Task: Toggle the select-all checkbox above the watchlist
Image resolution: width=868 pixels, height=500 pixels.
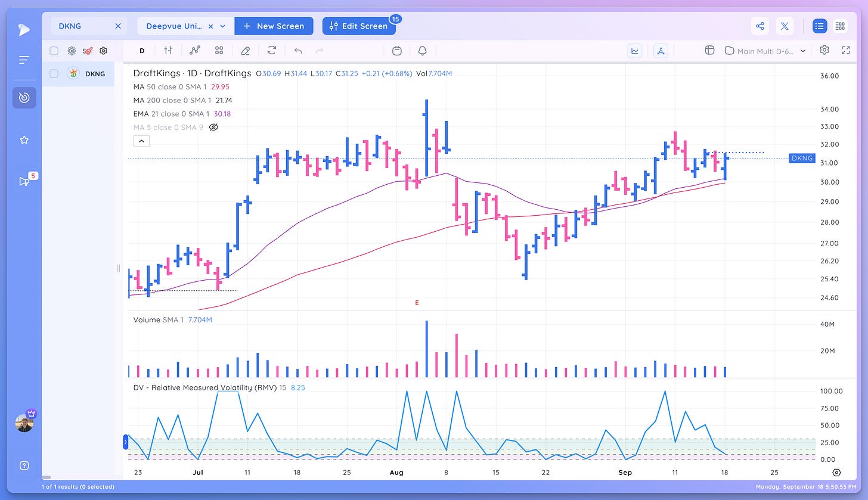Action: [54, 51]
